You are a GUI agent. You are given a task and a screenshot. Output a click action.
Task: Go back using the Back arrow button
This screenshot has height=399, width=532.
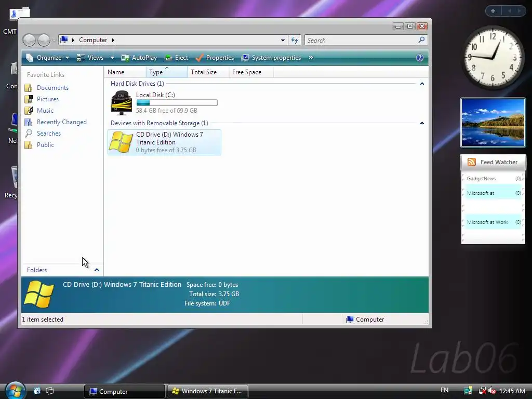coord(29,41)
